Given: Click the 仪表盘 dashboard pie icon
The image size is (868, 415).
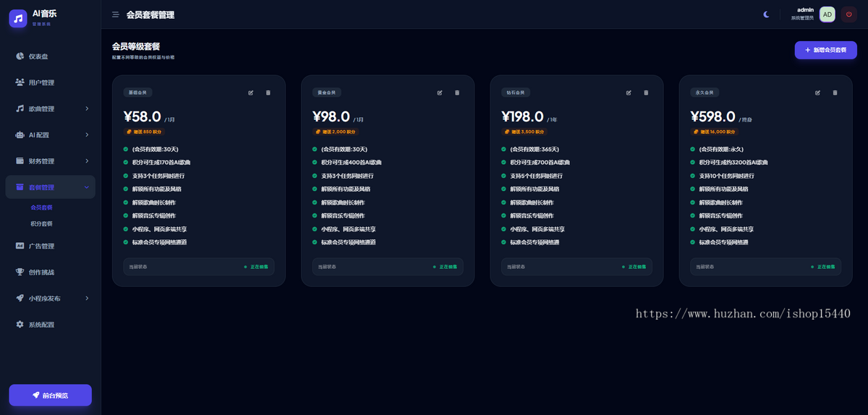Looking at the screenshot, I should click(x=20, y=56).
